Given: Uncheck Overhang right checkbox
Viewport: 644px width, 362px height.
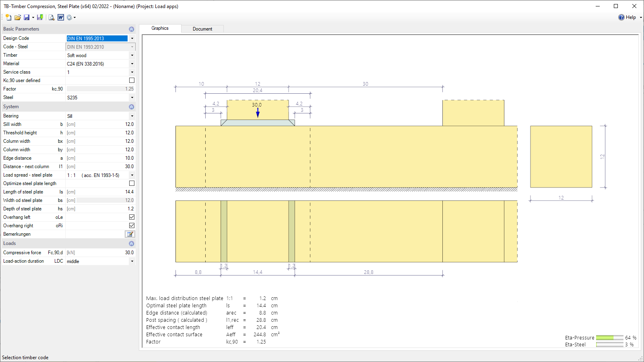Looking at the screenshot, I should tap(132, 226).
